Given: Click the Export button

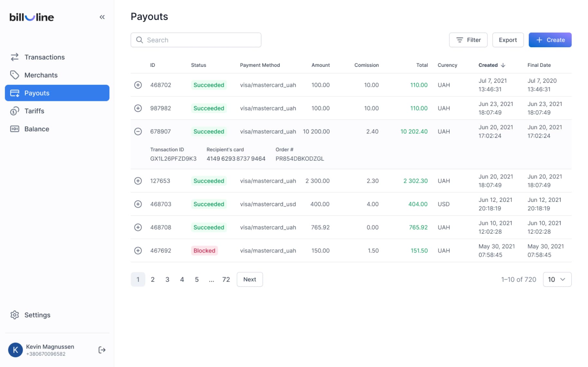Looking at the screenshot, I should (x=508, y=40).
